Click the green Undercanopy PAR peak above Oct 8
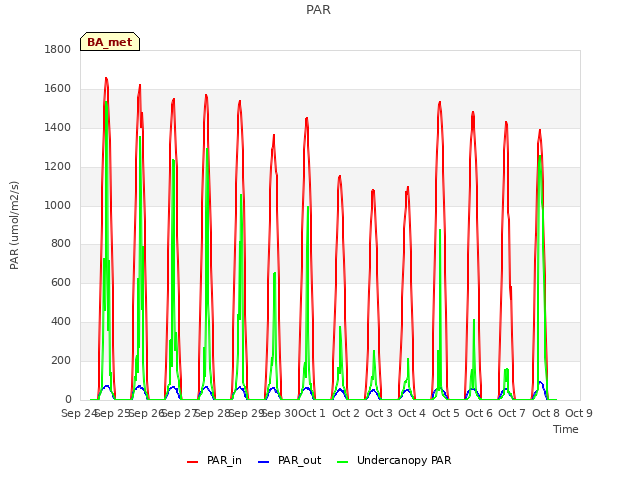Image resolution: width=640 pixels, height=480 pixels. coord(540,156)
